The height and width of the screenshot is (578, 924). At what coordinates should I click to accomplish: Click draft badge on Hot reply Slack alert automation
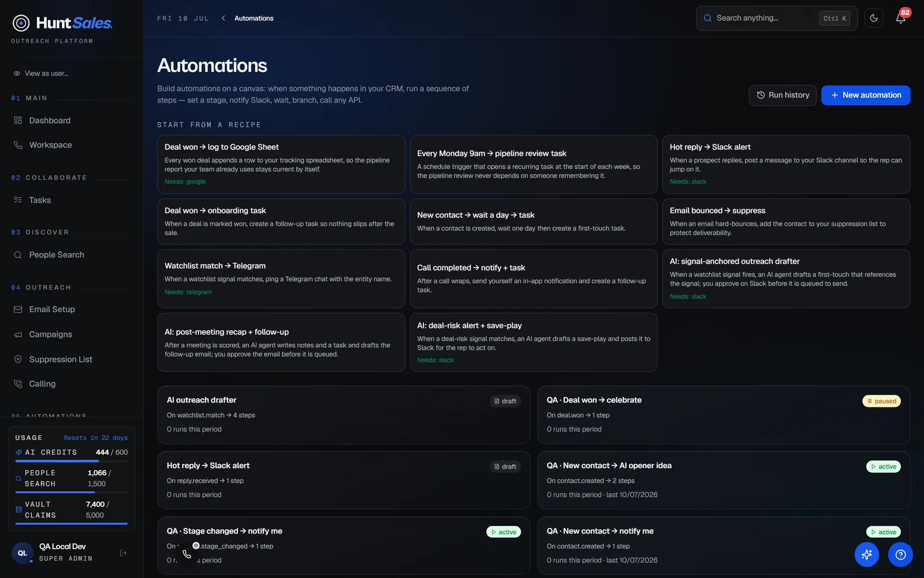505,466
